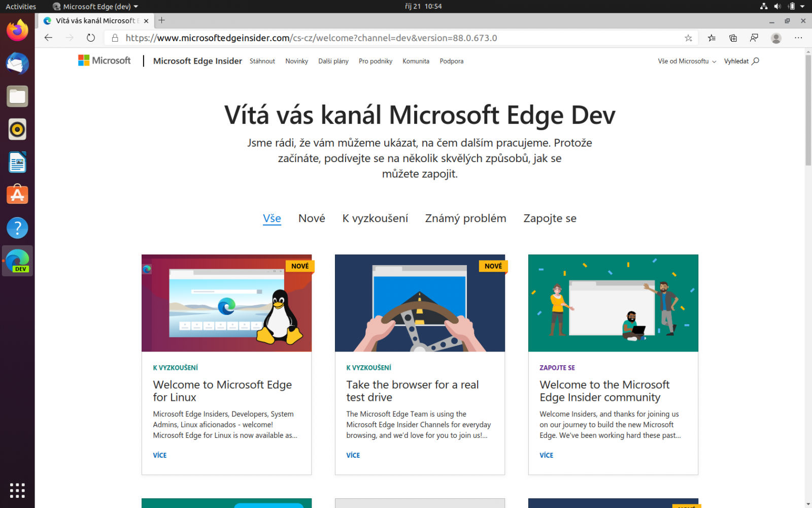
Task: Click the back navigation arrow
Action: [x=48, y=38]
